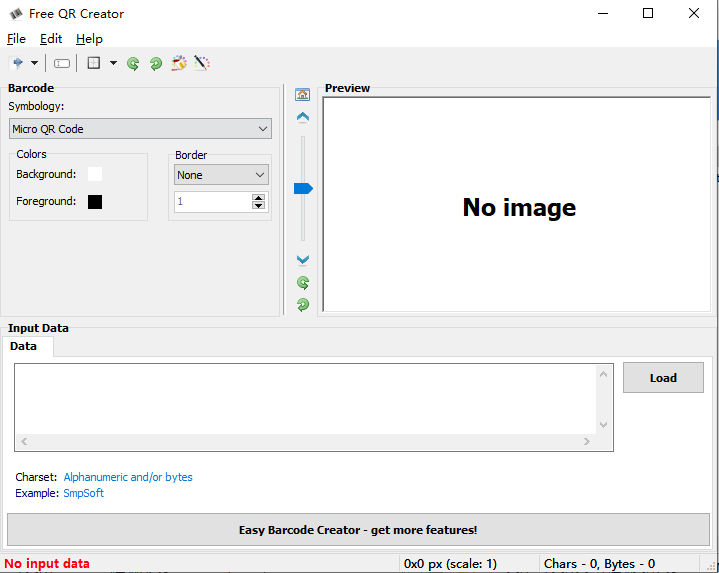Click the Easy Barcode Creator promo button

[x=358, y=530]
